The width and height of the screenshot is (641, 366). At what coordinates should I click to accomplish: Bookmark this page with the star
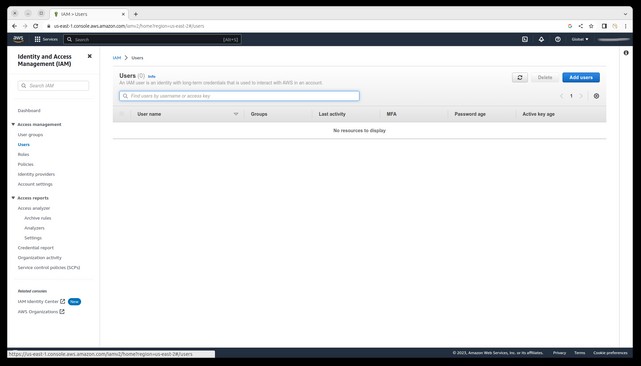pos(591,26)
